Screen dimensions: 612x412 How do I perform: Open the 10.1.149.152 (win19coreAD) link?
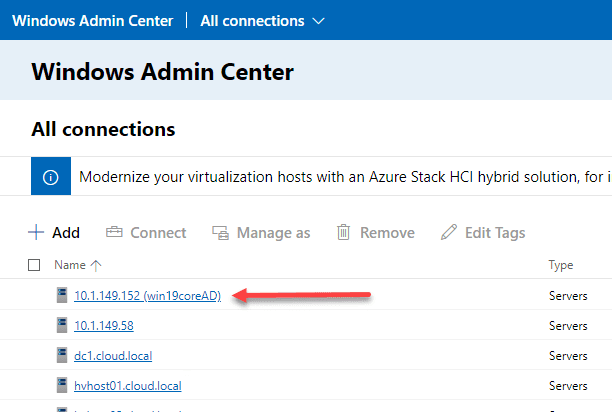153,295
